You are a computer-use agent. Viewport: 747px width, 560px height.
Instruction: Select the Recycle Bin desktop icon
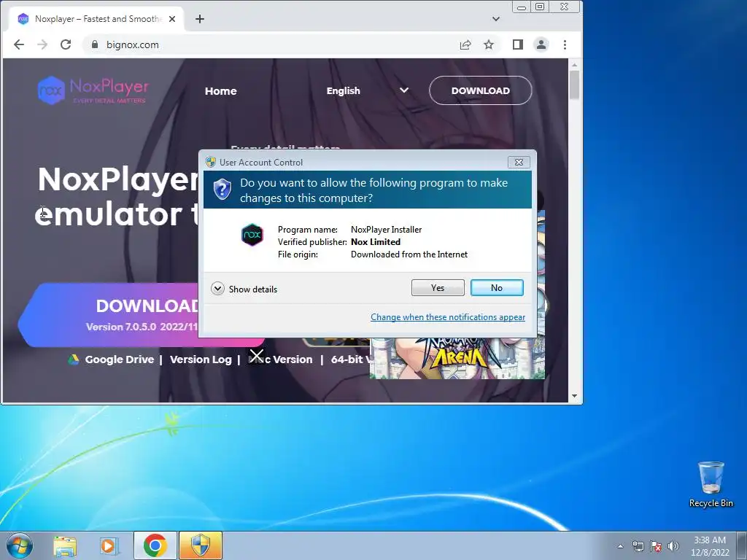[x=711, y=485]
